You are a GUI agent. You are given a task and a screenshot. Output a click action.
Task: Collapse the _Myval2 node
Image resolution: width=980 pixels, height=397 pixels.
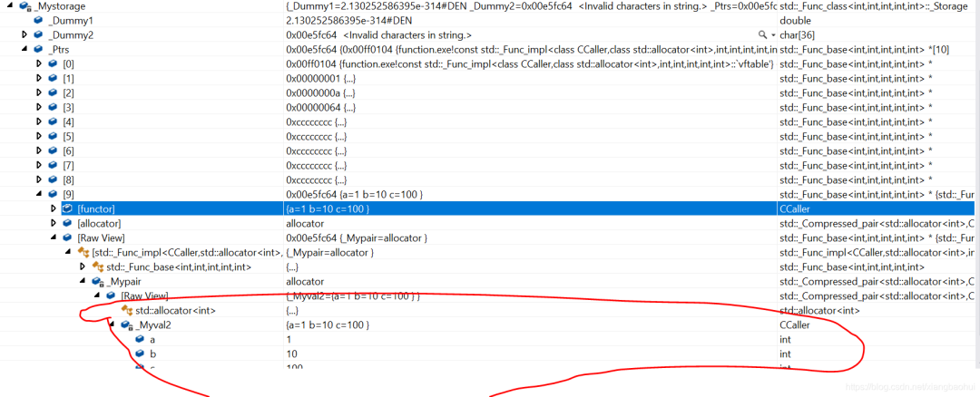112,324
